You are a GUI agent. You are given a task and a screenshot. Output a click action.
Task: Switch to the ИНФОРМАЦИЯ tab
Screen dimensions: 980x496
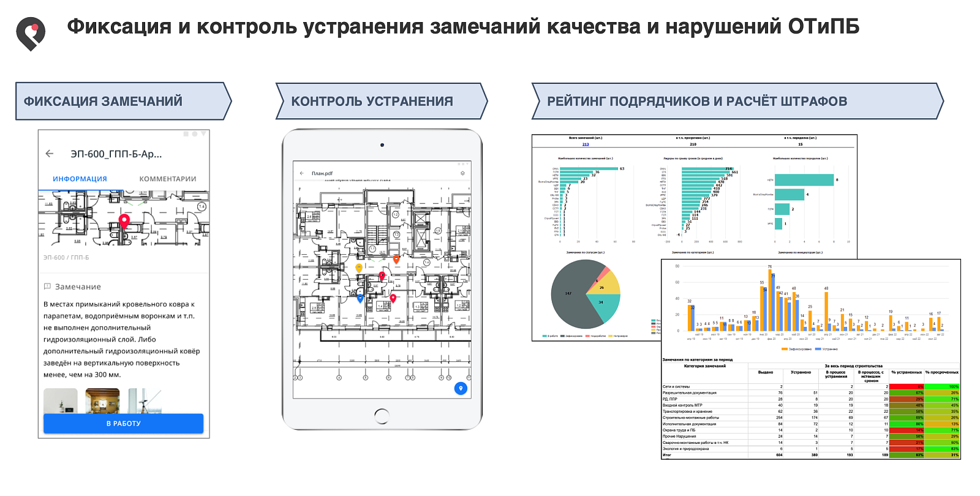pos(80,179)
